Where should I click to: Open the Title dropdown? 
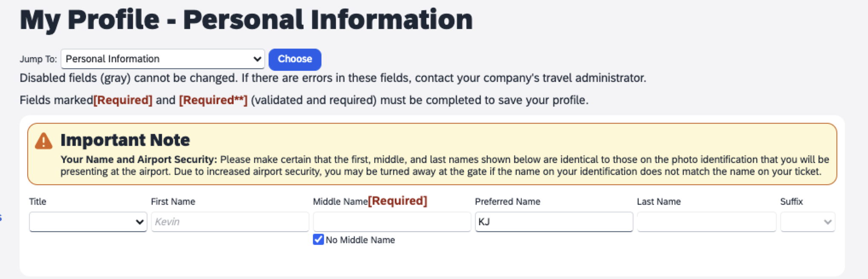88,222
